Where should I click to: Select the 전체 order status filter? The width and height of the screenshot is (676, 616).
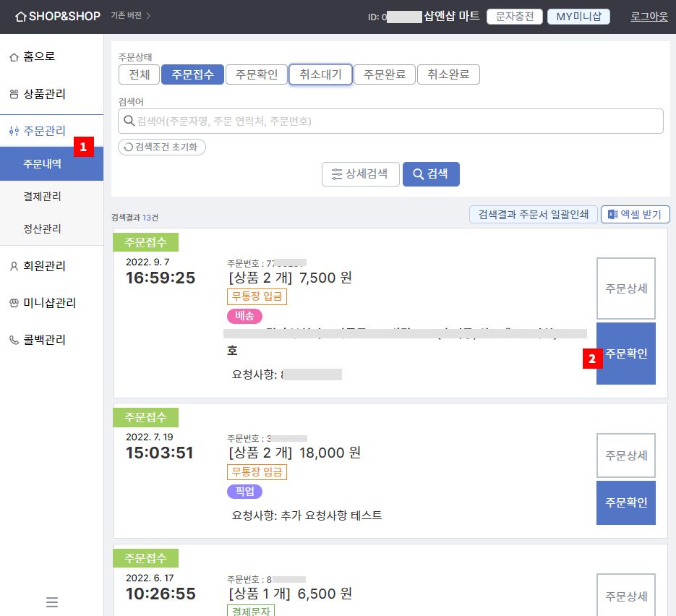pyautogui.click(x=140, y=74)
